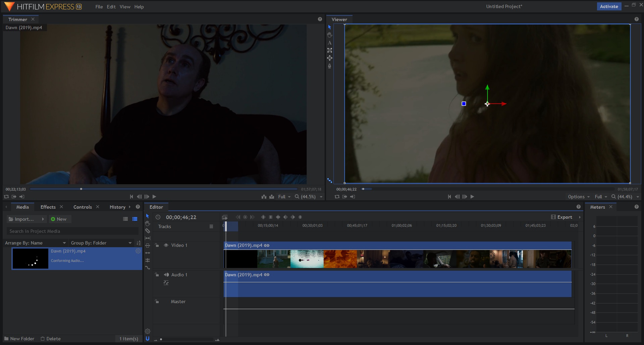The width and height of the screenshot is (644, 345).
Task: Pick the Viewer text tool
Action: pyautogui.click(x=330, y=43)
